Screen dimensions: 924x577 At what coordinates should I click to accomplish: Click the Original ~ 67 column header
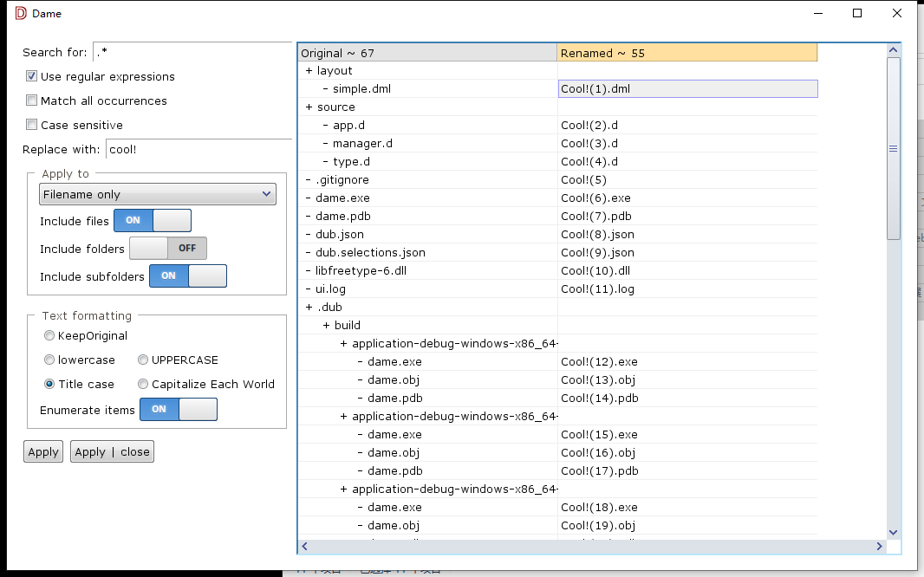pos(427,53)
